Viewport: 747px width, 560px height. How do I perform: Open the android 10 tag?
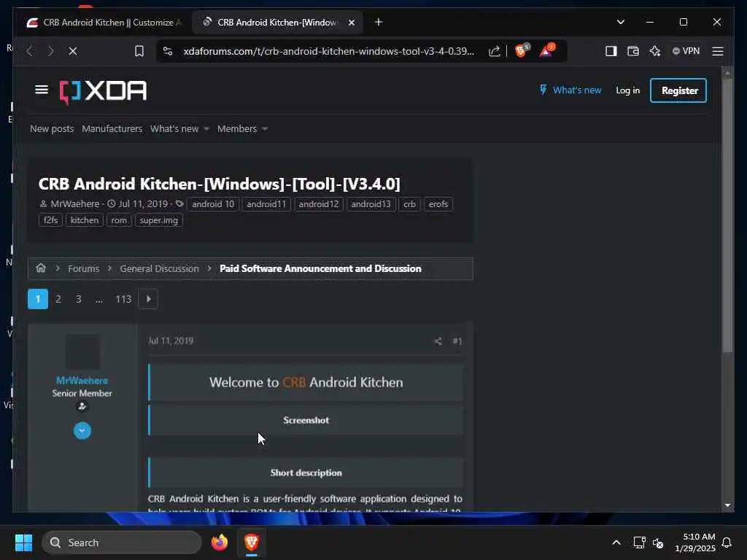[213, 204]
